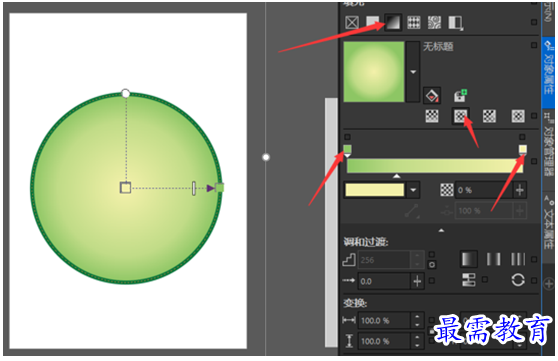Select the default fountain fill blend icon

tap(469, 259)
